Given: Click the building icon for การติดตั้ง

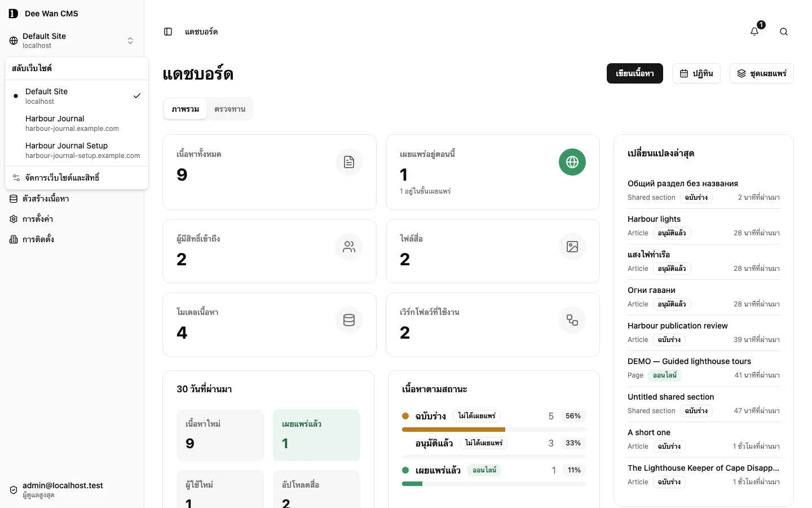Looking at the screenshot, I should click(x=14, y=239).
